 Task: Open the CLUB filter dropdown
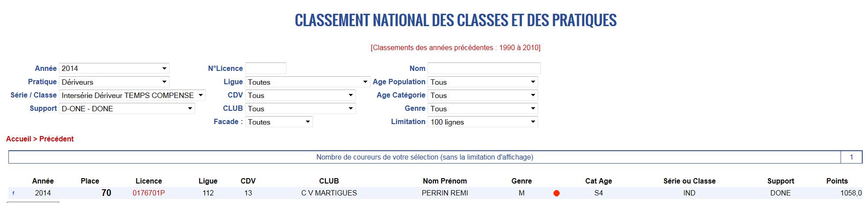pyautogui.click(x=301, y=108)
